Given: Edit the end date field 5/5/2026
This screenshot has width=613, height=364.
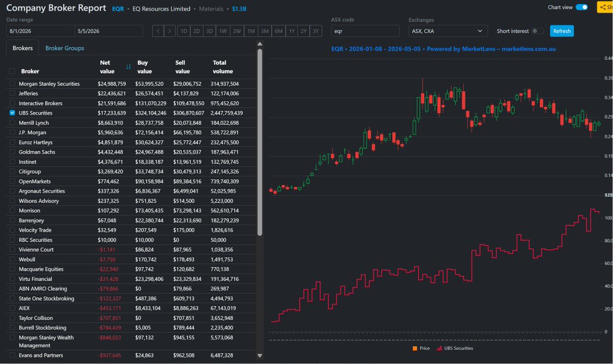Looking at the screenshot, I should pyautogui.click(x=109, y=31).
